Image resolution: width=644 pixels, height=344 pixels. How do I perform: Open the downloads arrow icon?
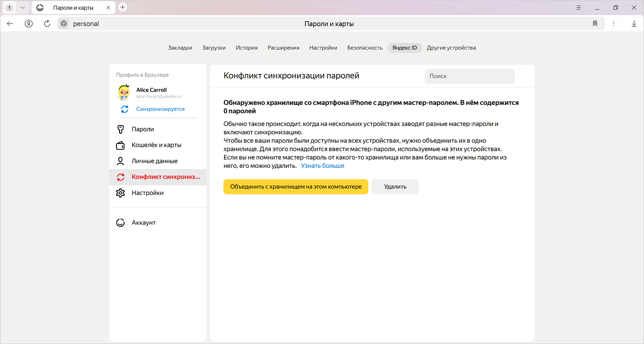pos(634,23)
